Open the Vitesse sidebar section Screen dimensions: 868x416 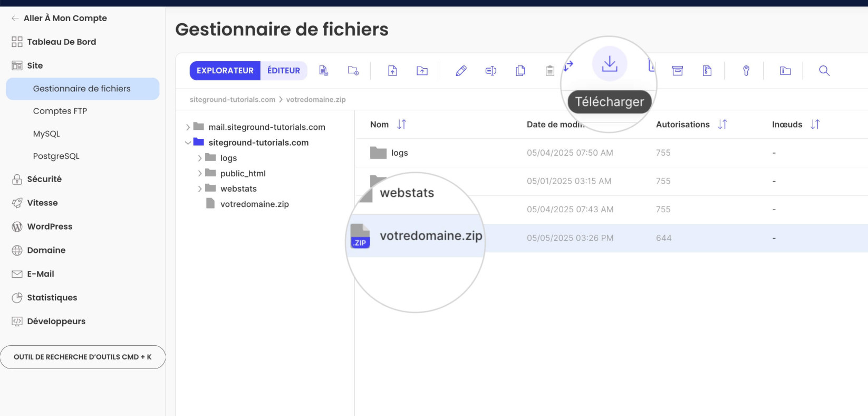tap(42, 203)
